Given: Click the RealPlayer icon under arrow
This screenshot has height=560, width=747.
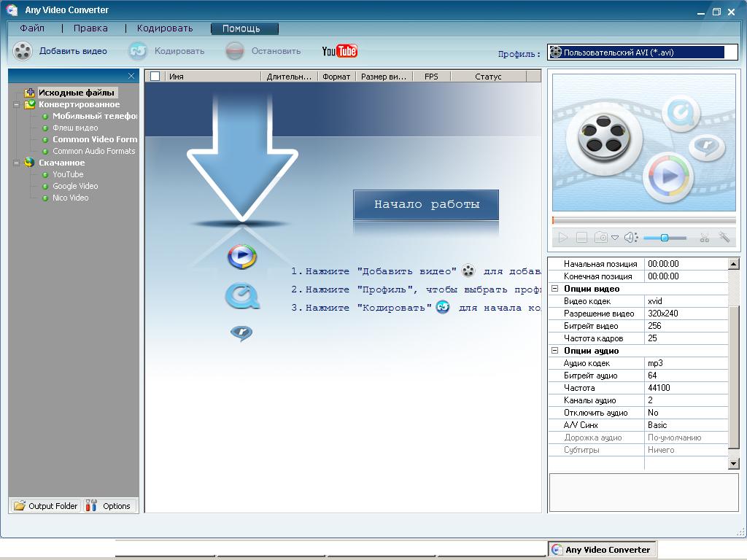Looking at the screenshot, I should (241, 332).
